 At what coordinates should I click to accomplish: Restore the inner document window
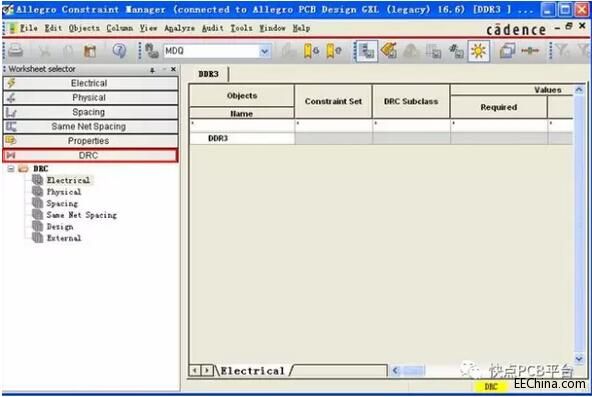(x=569, y=26)
